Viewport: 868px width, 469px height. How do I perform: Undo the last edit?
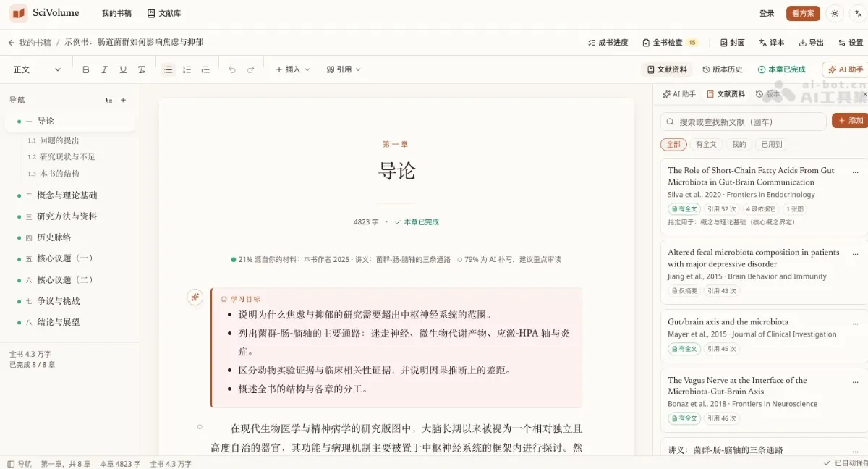pyautogui.click(x=231, y=69)
